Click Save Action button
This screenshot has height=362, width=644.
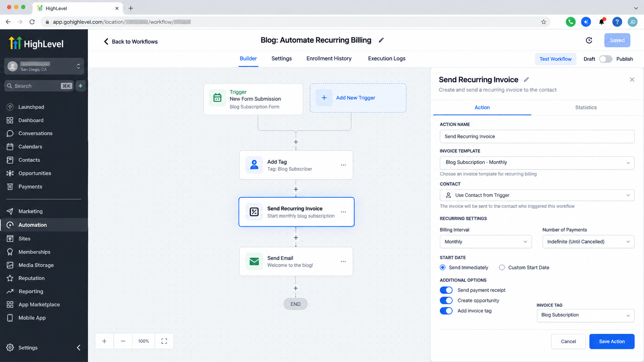(612, 342)
